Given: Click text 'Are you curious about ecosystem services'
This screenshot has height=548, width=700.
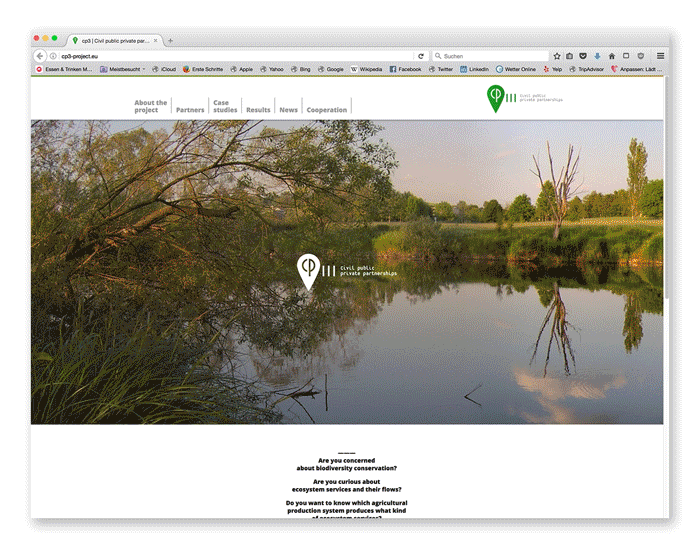Looking at the screenshot, I should pos(346,486).
